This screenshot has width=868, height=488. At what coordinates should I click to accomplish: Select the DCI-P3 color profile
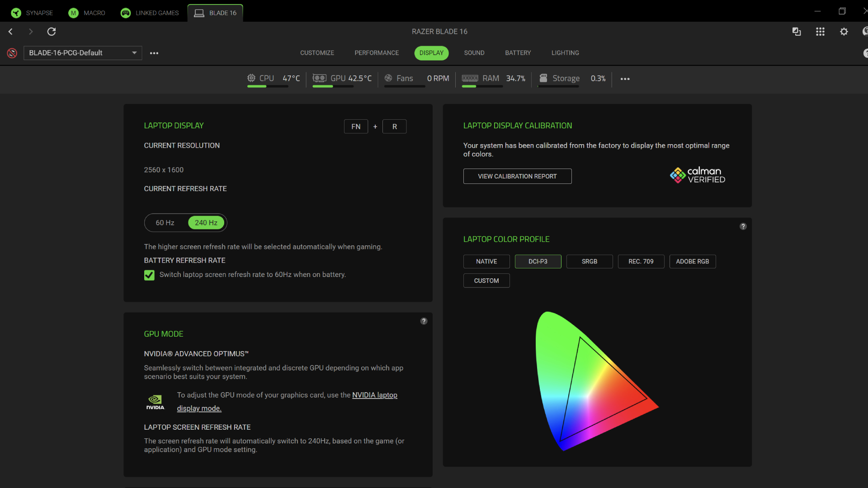[x=538, y=262]
